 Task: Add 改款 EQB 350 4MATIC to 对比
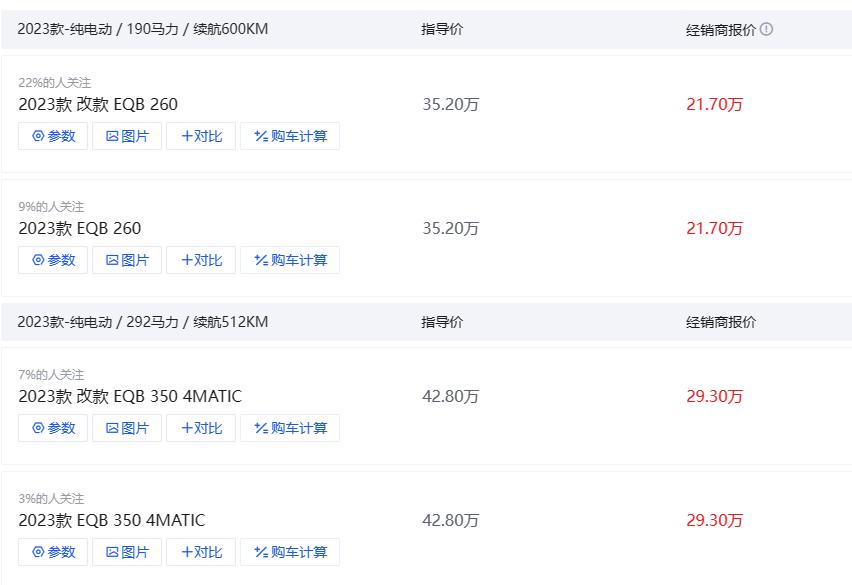click(x=201, y=428)
